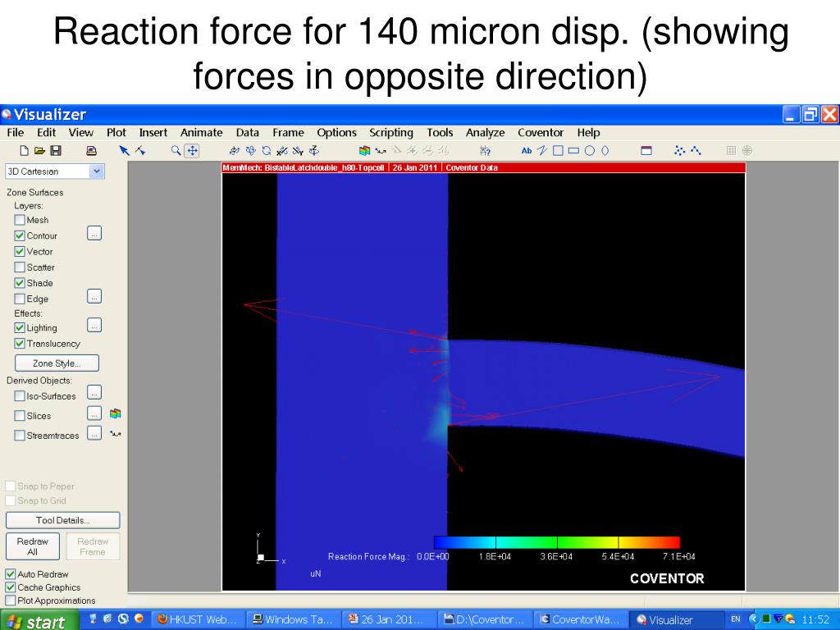Open the 3D Cartesian plot type dropdown
840x630 pixels.
coord(97,171)
